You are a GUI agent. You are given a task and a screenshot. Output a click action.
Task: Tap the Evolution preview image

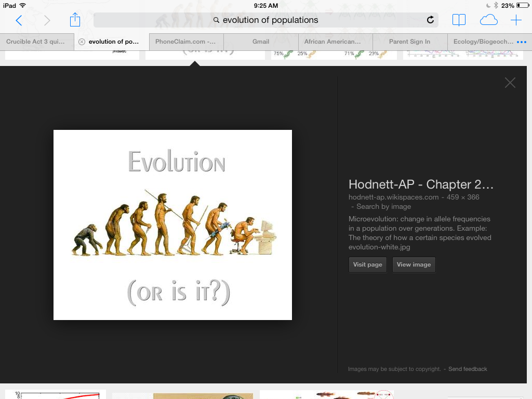click(172, 224)
